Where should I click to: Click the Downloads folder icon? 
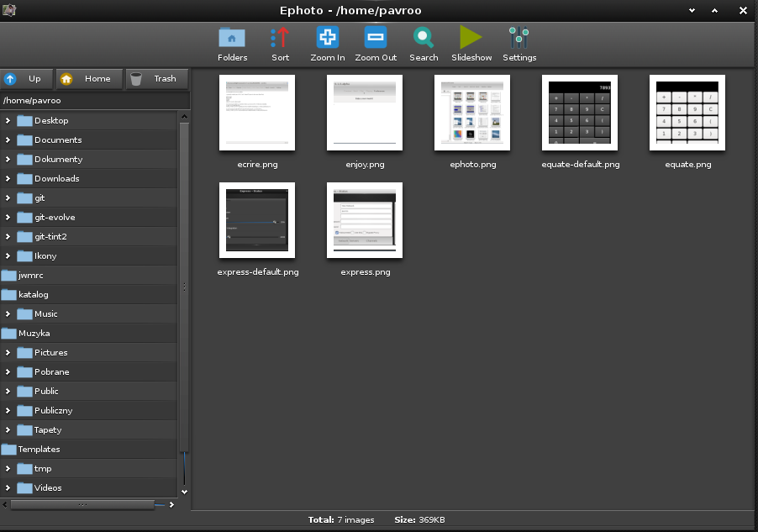tap(24, 178)
